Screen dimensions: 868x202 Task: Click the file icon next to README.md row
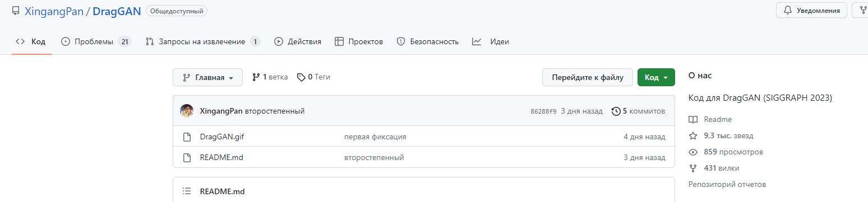[187, 157]
